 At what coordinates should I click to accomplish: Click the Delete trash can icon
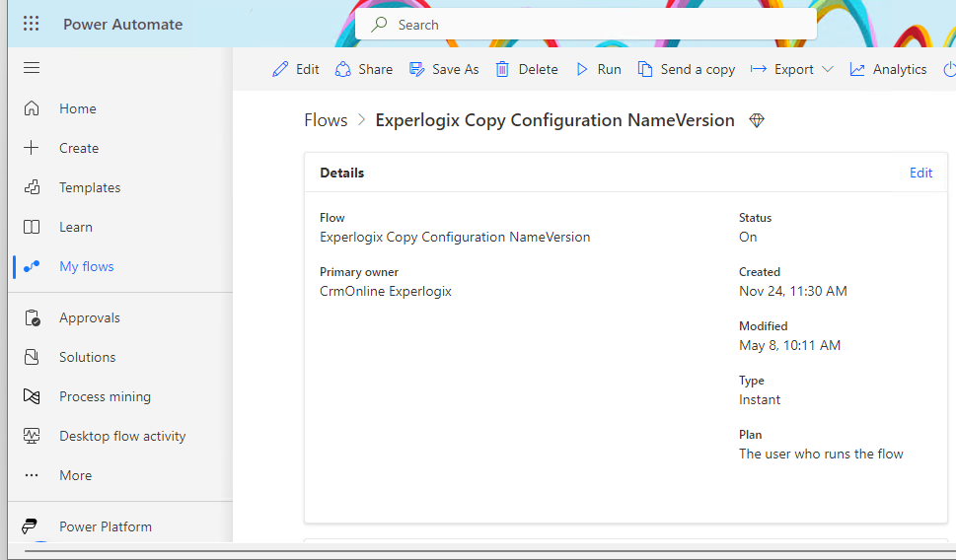502,69
